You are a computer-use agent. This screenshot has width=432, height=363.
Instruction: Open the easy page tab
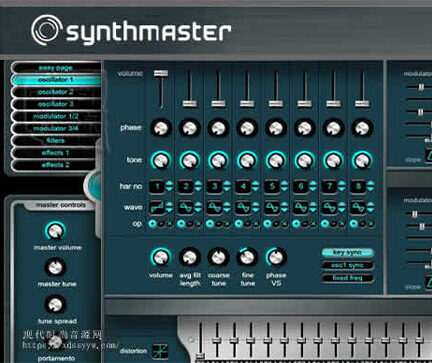coord(56,68)
